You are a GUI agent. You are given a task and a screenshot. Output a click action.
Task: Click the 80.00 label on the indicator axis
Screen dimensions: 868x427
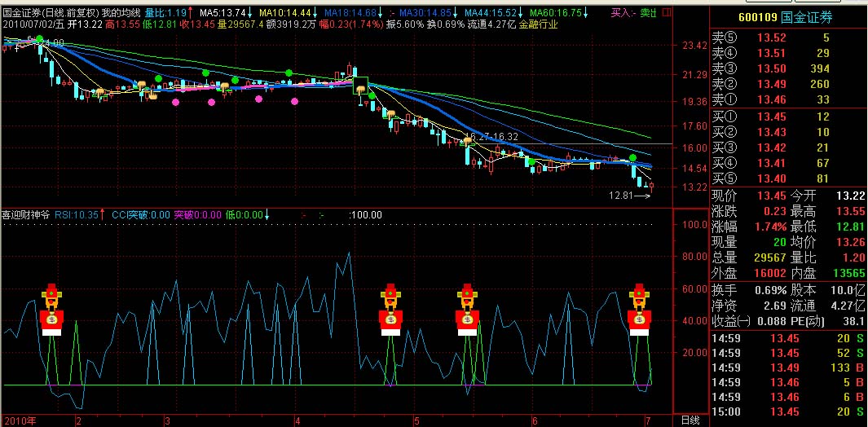pos(693,257)
